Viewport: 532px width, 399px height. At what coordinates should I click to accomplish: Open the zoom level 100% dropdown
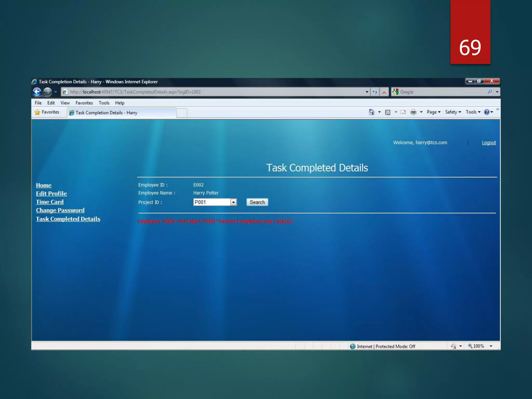(x=491, y=346)
